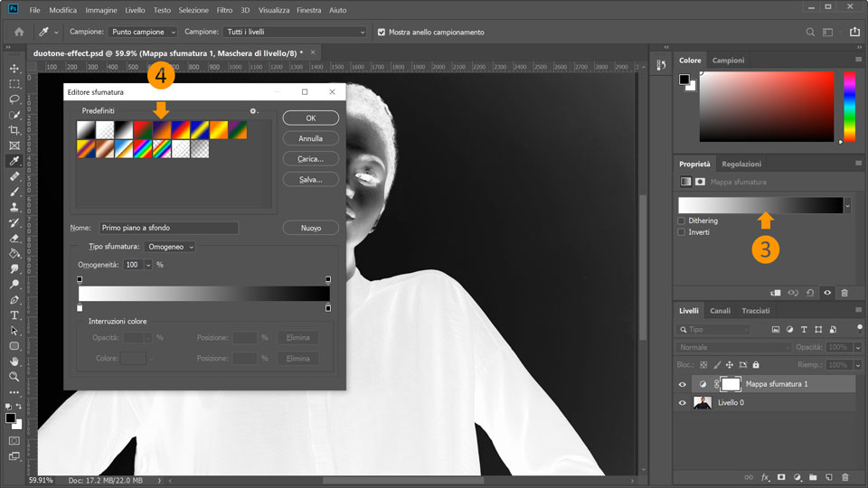Open the Tracciati tab
868x488 pixels.
tap(756, 311)
